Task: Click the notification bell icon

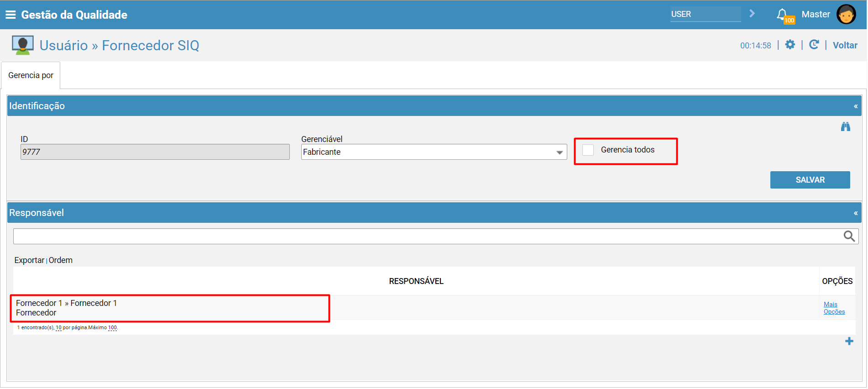Action: [x=782, y=14]
